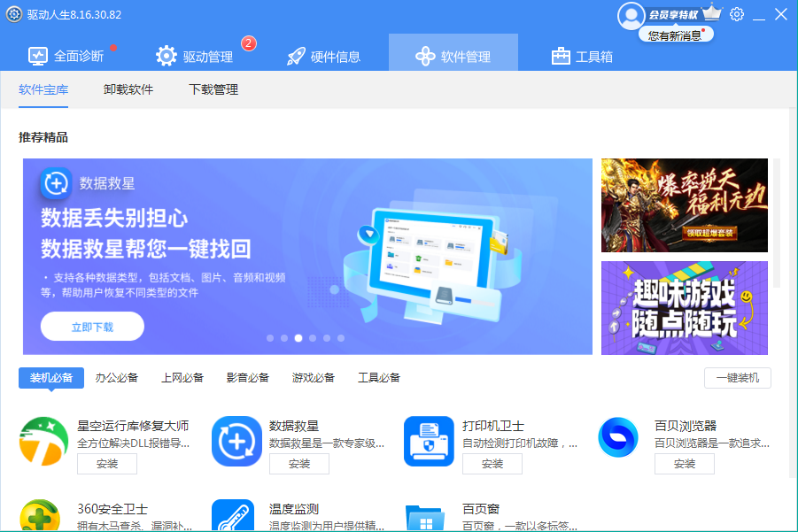
Task: Click the 360安全卫士 app icon
Action: pos(43,517)
